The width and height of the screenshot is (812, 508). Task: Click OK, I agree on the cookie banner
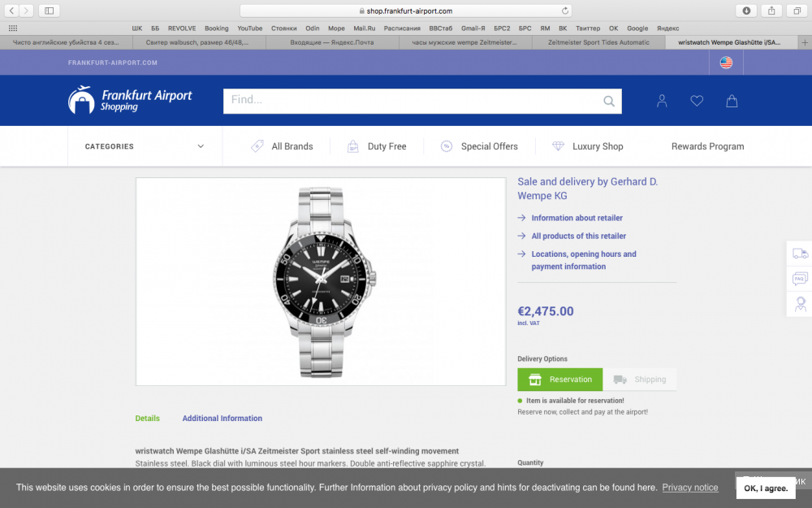765,488
